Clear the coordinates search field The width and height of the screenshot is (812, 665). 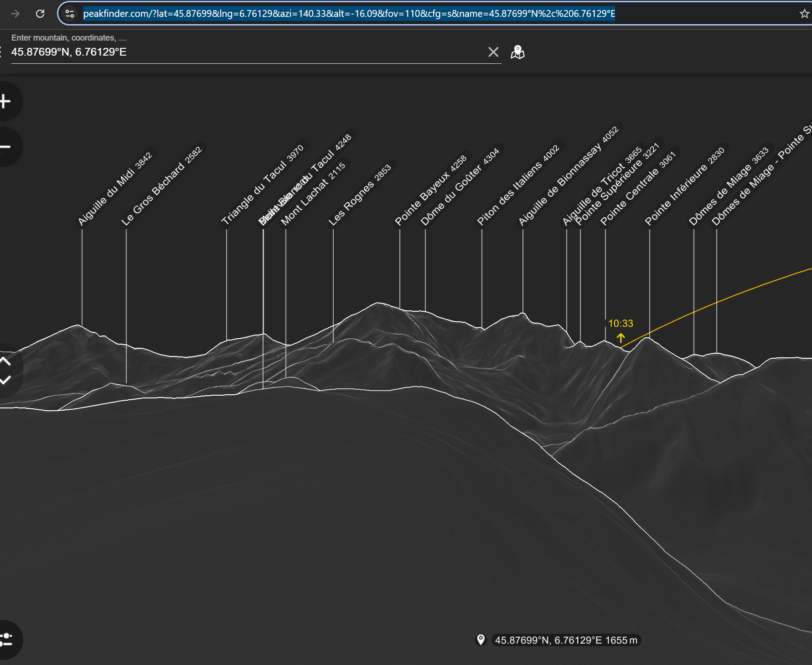493,52
